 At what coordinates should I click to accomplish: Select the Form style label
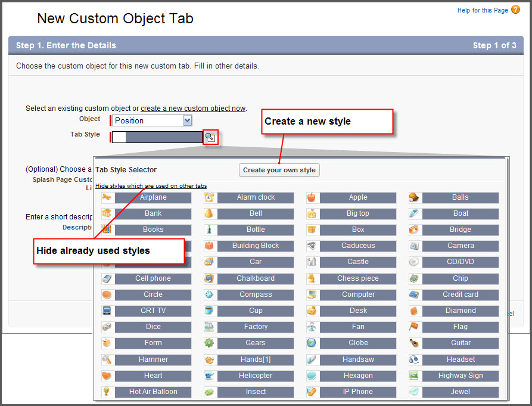point(153,343)
